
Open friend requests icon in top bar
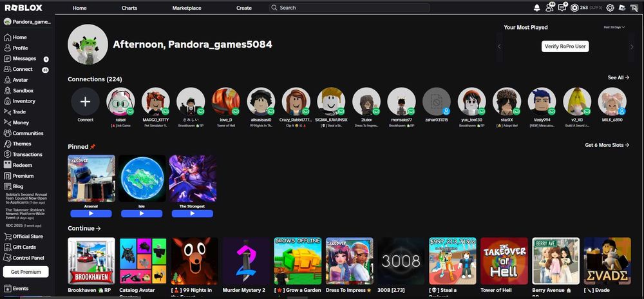point(549,7)
